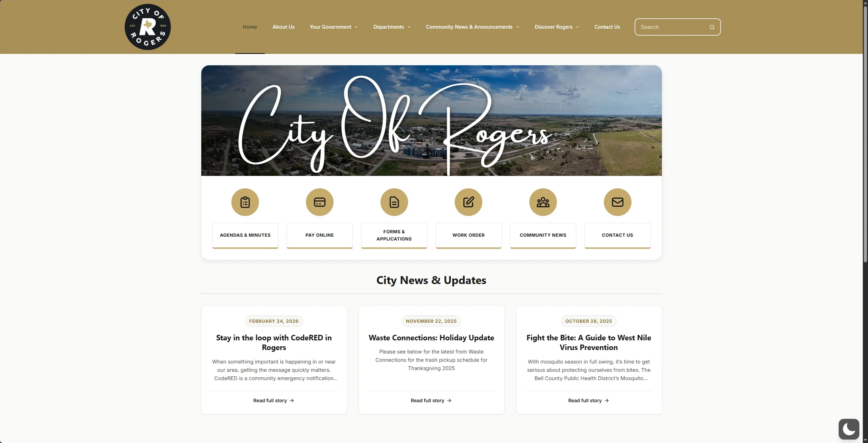
Task: Read full story on Waste Connections Holiday Update
Action: 431,400
